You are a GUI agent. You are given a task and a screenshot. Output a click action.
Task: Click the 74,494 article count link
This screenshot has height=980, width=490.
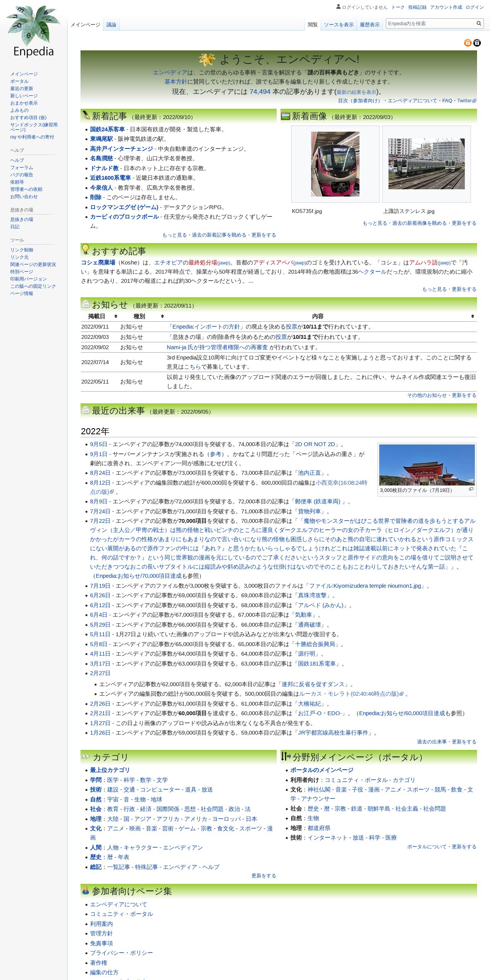pos(260,92)
